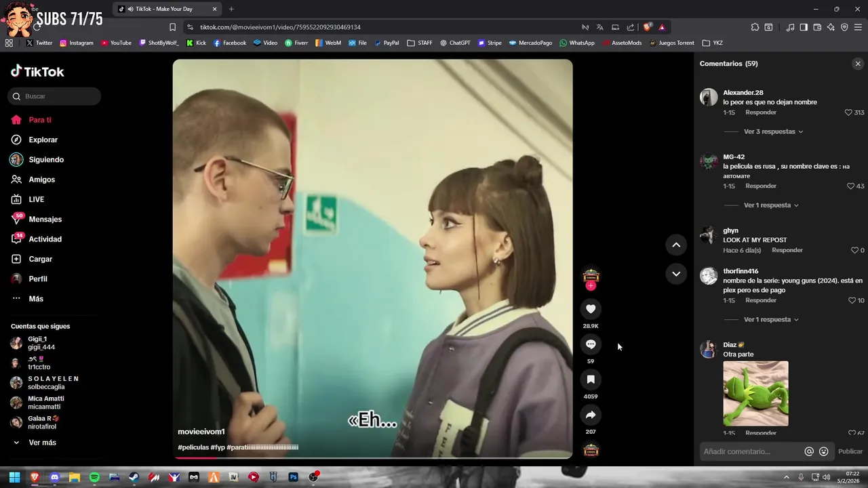Focus the Buscar search field
868x488 pixels.
tap(54, 96)
